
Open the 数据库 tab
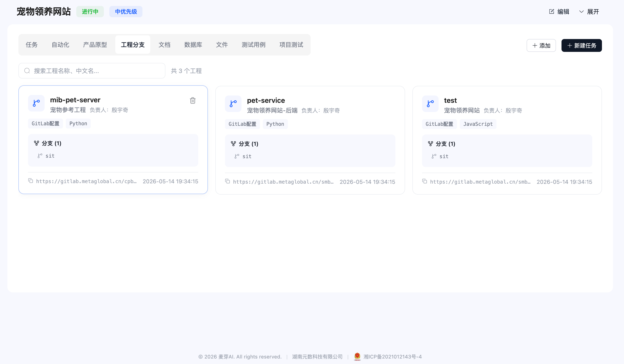[x=193, y=45]
